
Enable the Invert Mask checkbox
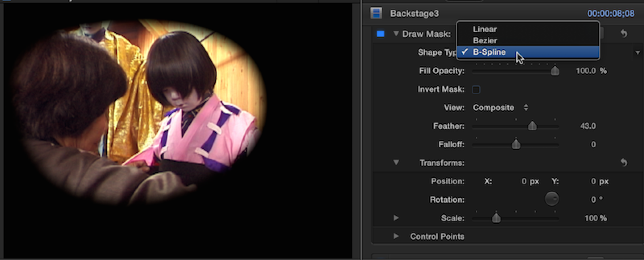476,90
